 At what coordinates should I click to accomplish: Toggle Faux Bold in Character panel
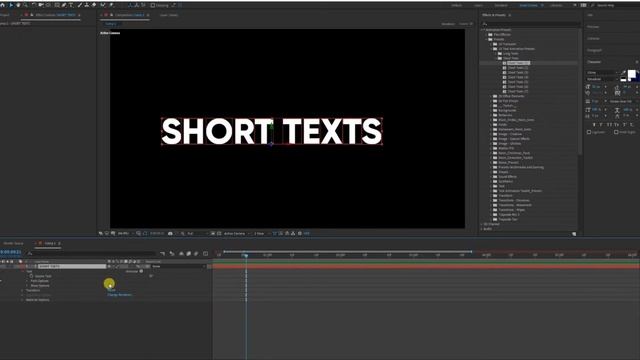click(594, 124)
